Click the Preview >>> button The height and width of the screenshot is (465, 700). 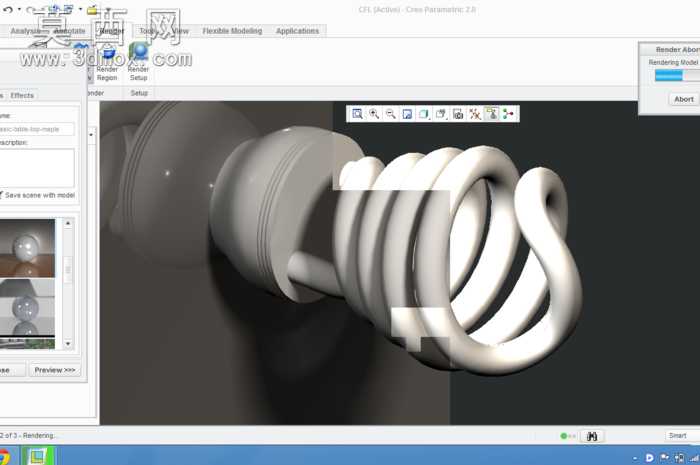(55, 370)
